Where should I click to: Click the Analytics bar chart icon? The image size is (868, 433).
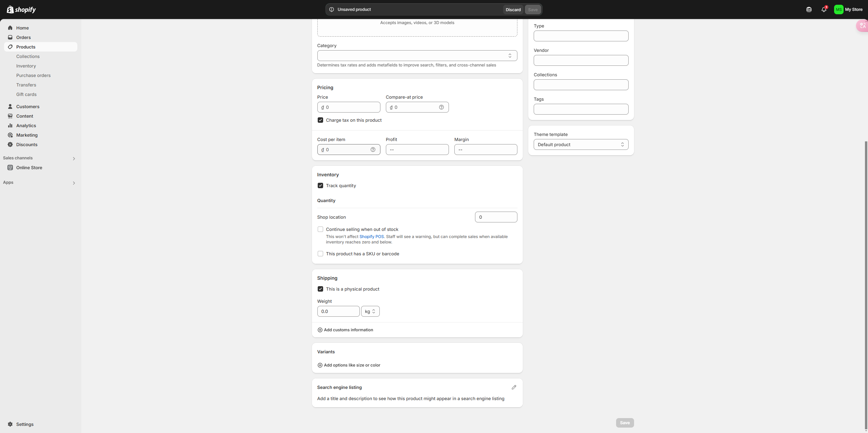click(x=10, y=125)
